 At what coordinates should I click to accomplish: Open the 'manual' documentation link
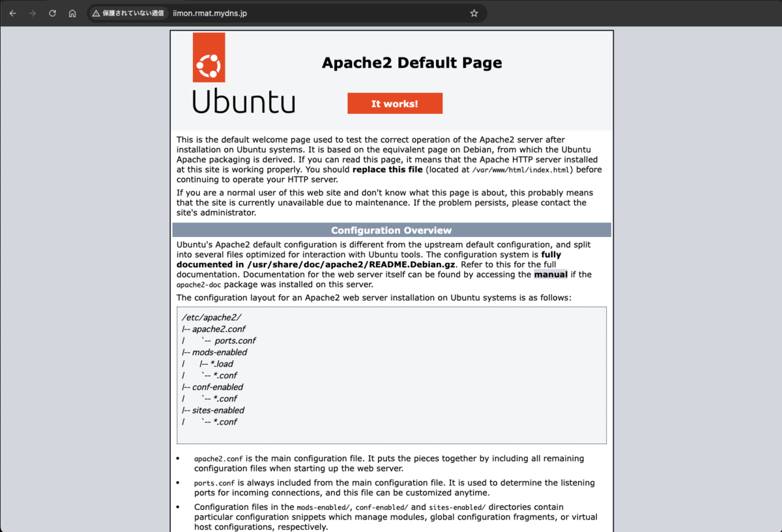tap(551, 275)
